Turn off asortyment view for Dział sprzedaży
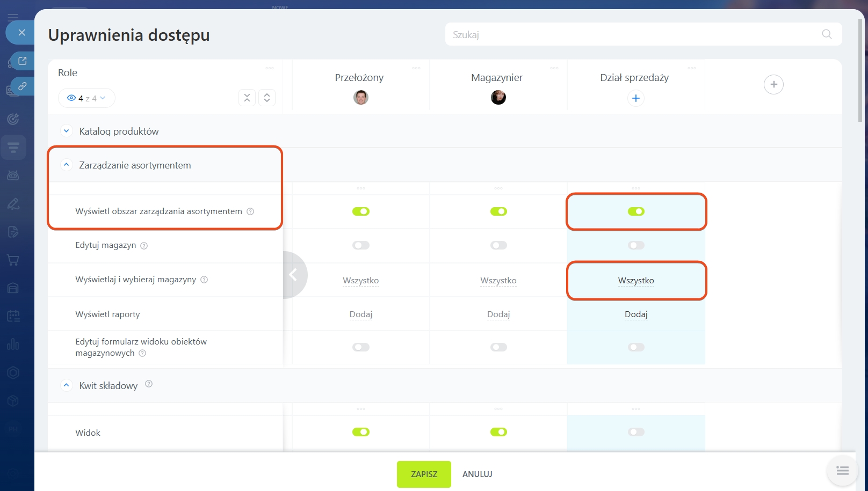The width and height of the screenshot is (868, 491). [x=636, y=211]
